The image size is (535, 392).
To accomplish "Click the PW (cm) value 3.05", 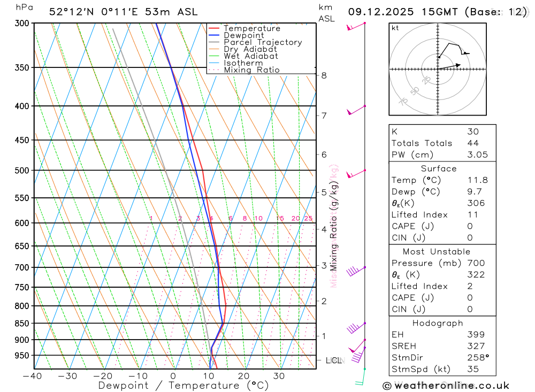I will coord(478,155).
